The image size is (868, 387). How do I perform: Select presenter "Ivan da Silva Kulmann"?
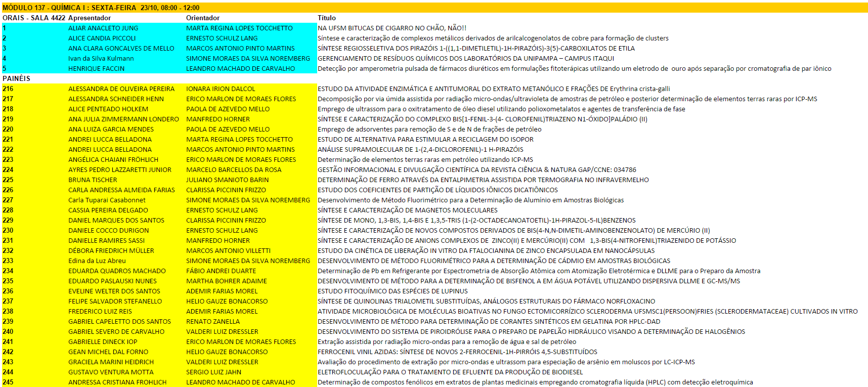pyautogui.click(x=101, y=58)
